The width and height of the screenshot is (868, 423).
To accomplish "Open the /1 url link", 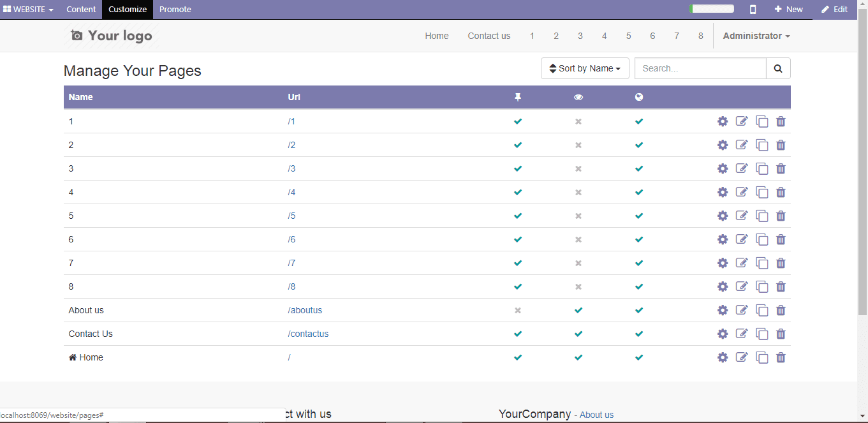I will (291, 121).
